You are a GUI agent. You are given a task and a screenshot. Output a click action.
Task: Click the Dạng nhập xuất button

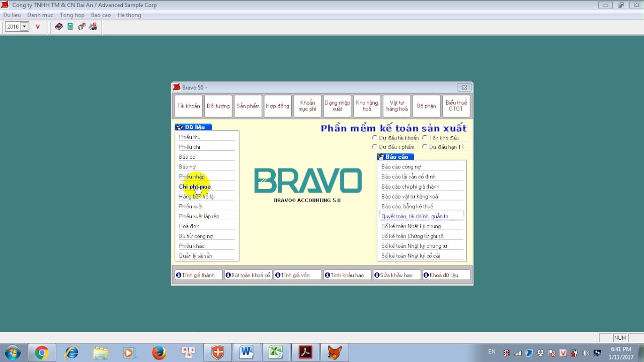tap(337, 106)
